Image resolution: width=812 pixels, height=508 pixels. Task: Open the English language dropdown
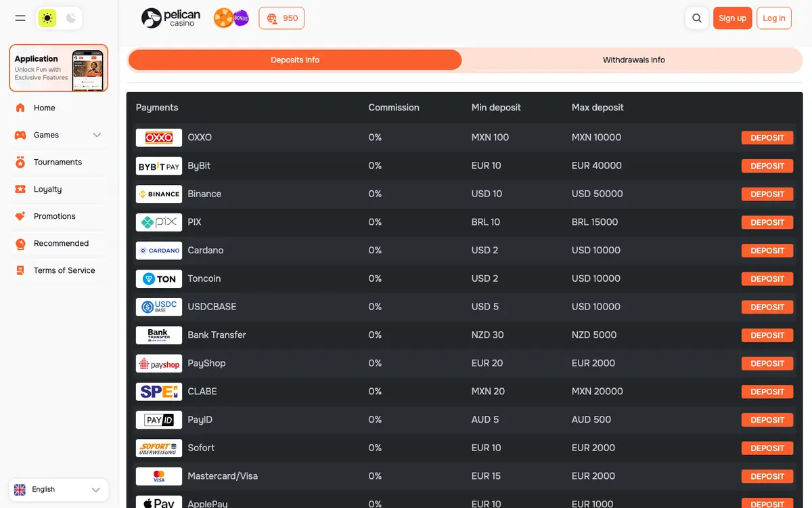pos(59,490)
